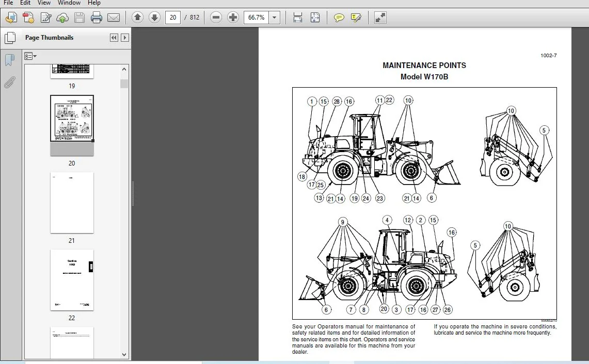Click the Print icon

96,17
